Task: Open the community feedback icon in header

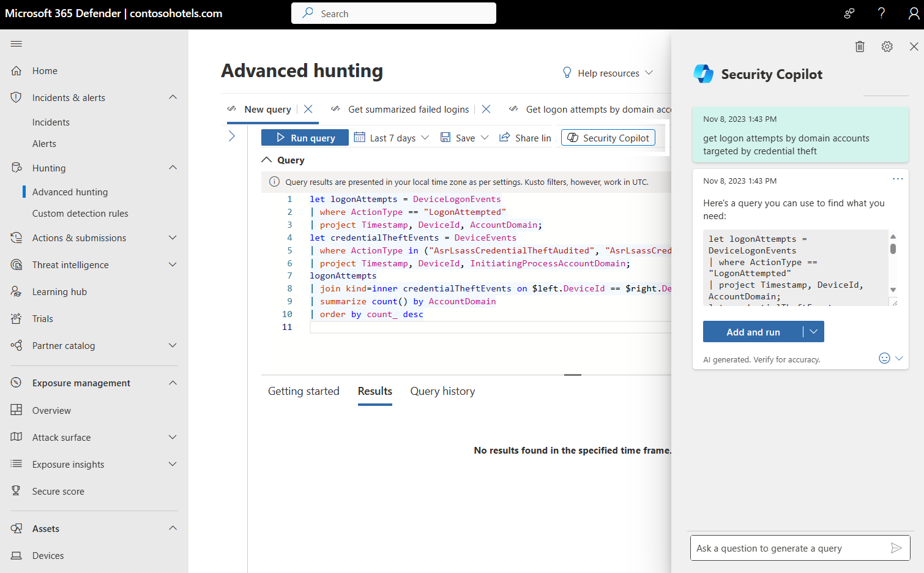Action: pyautogui.click(x=849, y=13)
